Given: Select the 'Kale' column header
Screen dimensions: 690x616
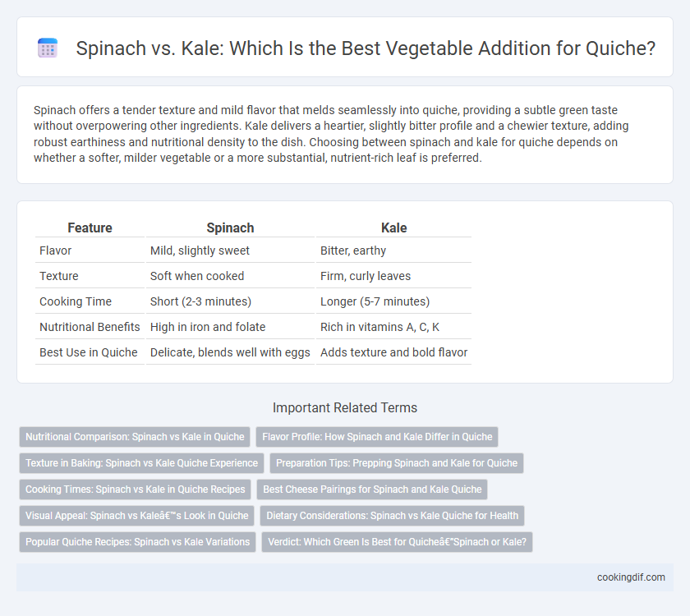Looking at the screenshot, I should 393,228.
